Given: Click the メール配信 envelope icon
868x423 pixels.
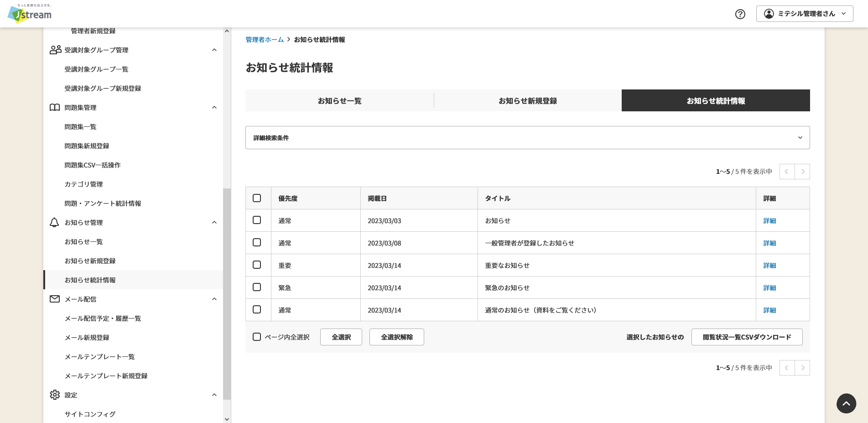Looking at the screenshot, I should pyautogui.click(x=55, y=299).
